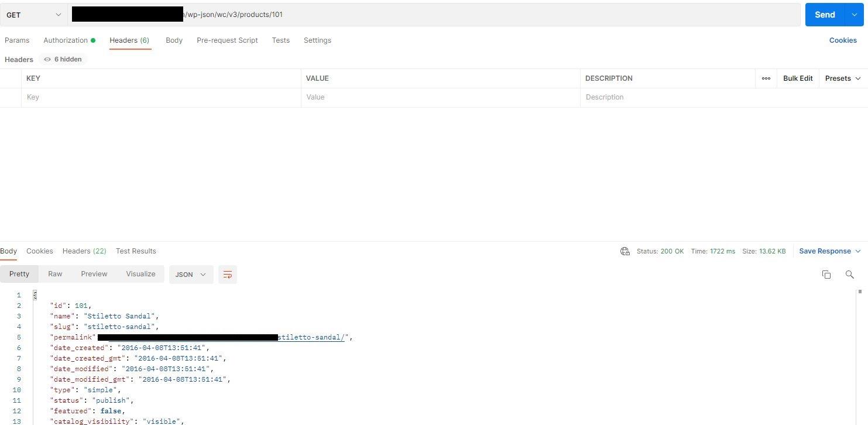This screenshot has height=425, width=868.
Task: Click the network globe icon near Status
Action: 625,251
